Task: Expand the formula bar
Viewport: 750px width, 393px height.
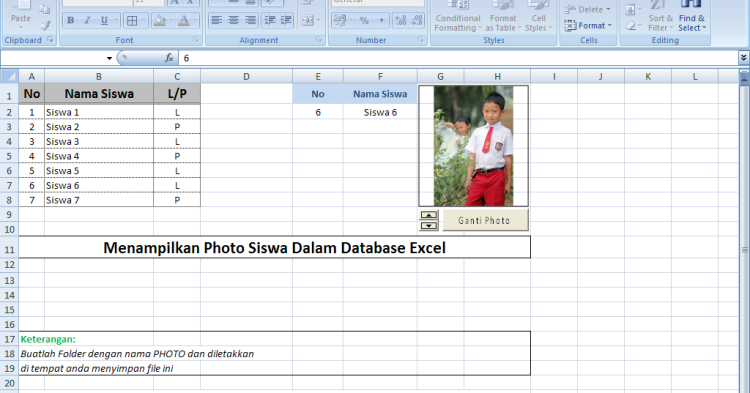Action: click(744, 58)
